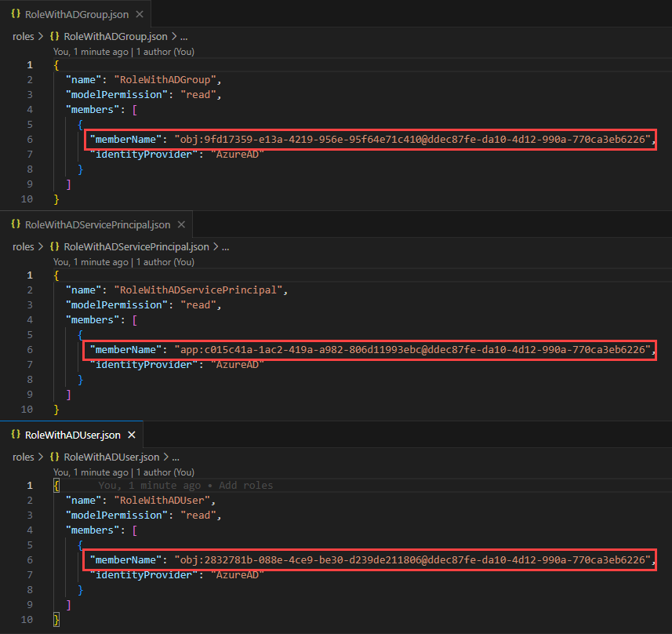Close the RoleWithADGroup.json tab
This screenshot has width=672, height=634.
(x=140, y=14)
